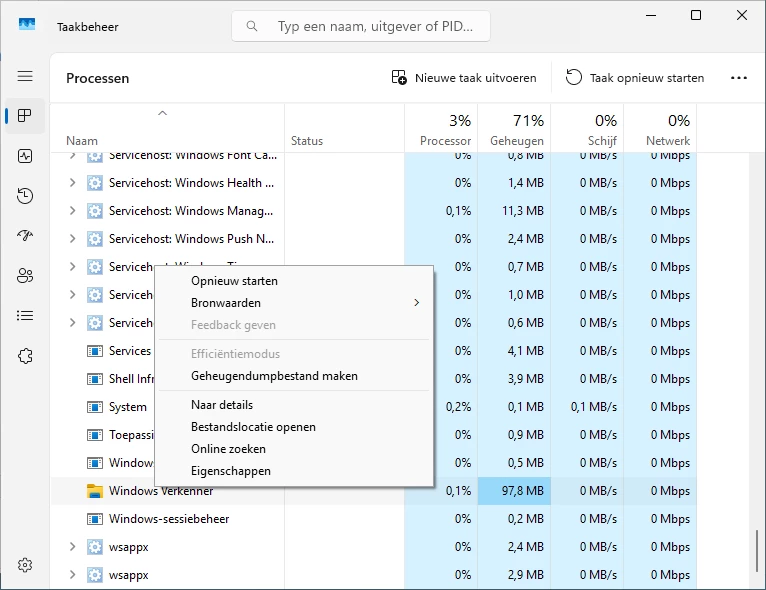Select the Windows-sessiebeheer row name
766x590 pixels.
169,519
